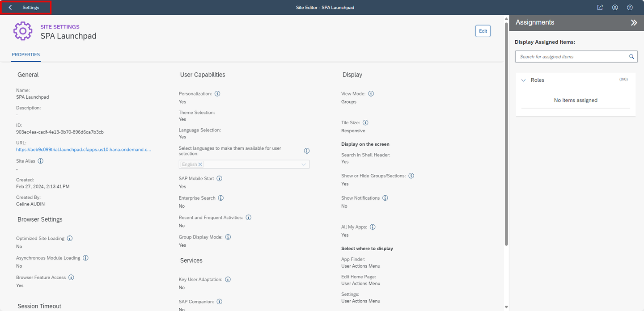This screenshot has height=311, width=644.
Task: Click the 'Services' heading
Action: pyautogui.click(x=191, y=261)
